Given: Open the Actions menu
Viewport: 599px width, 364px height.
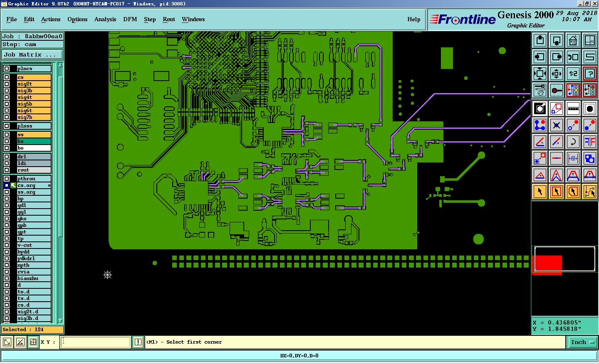Looking at the screenshot, I should tap(51, 19).
